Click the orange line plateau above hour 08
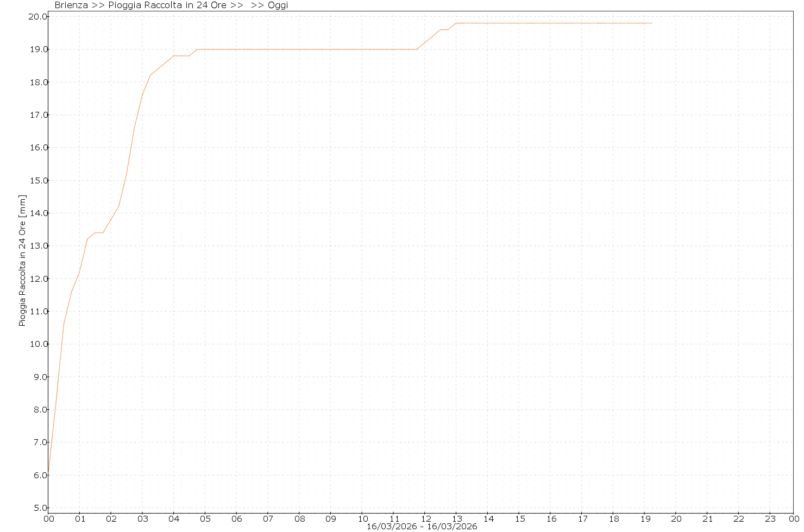Image resolution: width=804 pixels, height=532 pixels. click(x=299, y=49)
